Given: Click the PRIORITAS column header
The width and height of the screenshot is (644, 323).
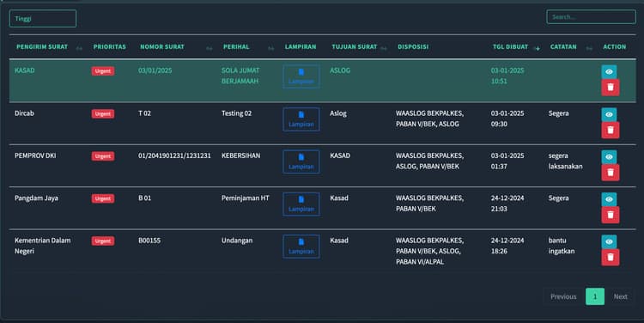Looking at the screenshot, I should point(110,47).
